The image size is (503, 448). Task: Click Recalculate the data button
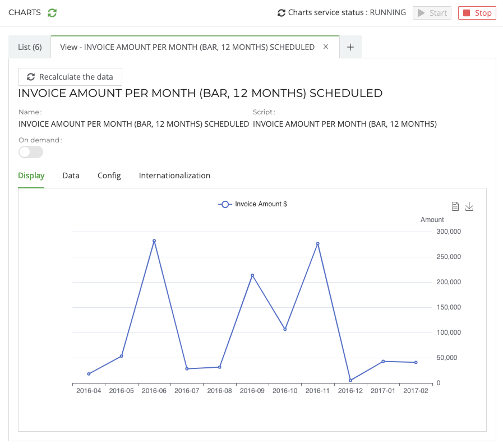70,77
